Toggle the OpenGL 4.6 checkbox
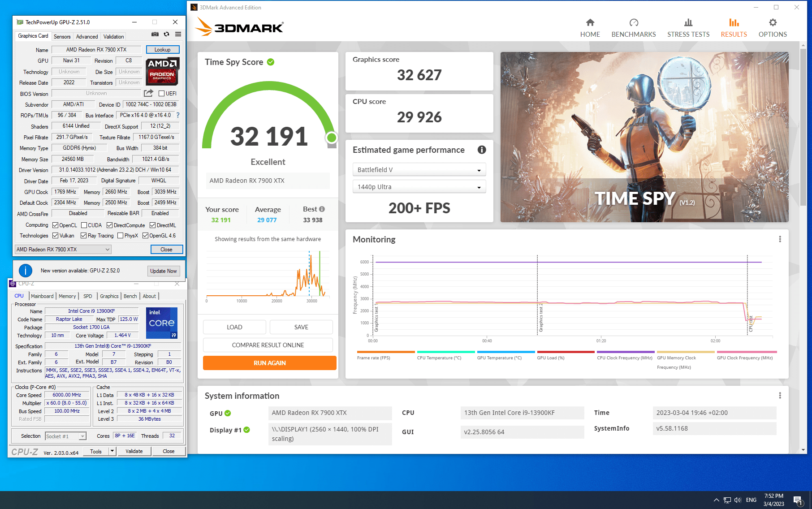Image resolution: width=812 pixels, height=509 pixels. click(146, 236)
